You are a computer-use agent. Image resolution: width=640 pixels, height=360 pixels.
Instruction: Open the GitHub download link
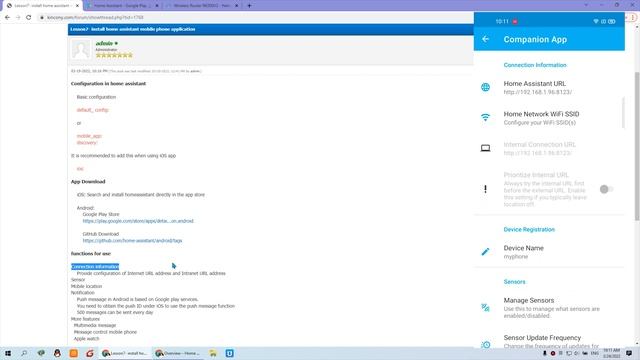click(132, 240)
